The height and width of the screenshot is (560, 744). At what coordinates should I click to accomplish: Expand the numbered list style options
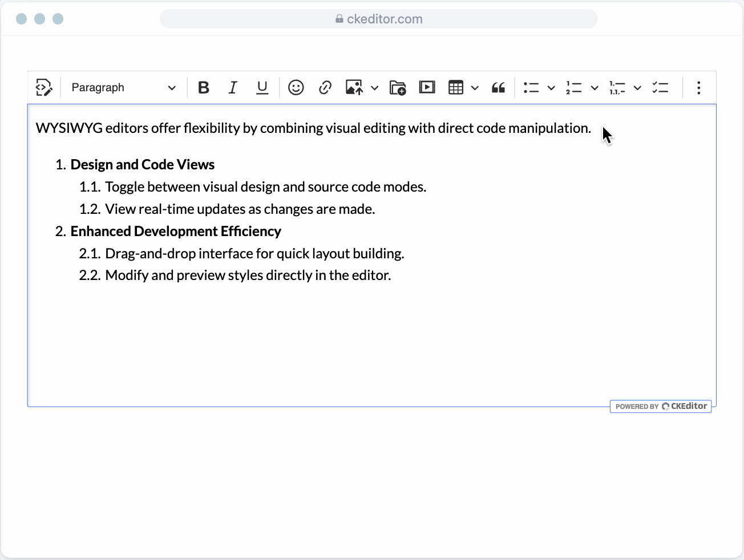click(x=595, y=88)
